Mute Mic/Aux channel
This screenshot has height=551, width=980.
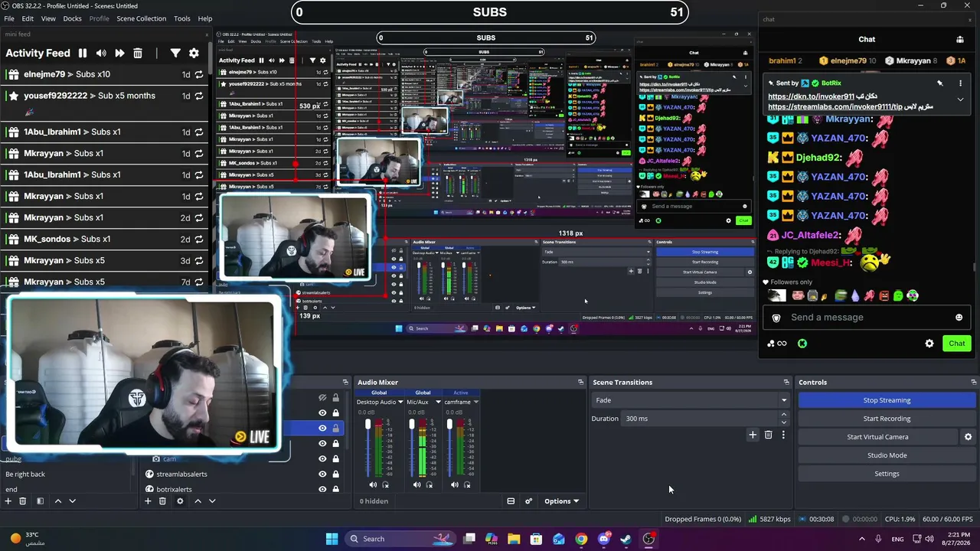click(416, 484)
